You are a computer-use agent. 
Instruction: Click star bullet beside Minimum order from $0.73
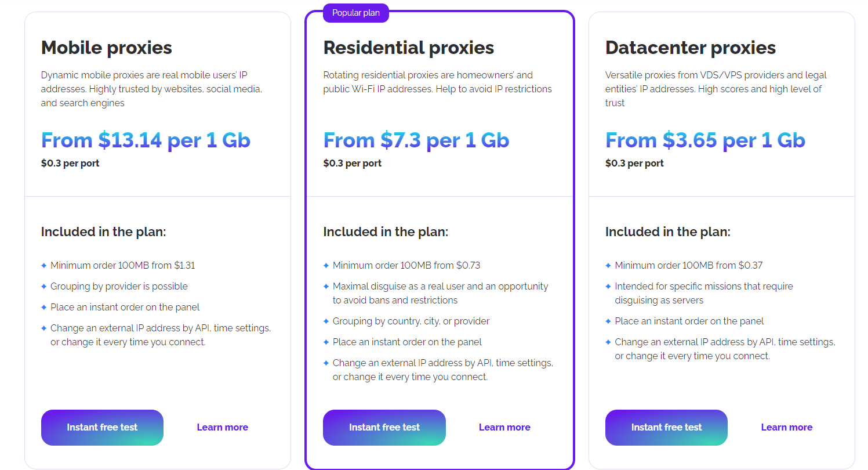(326, 266)
